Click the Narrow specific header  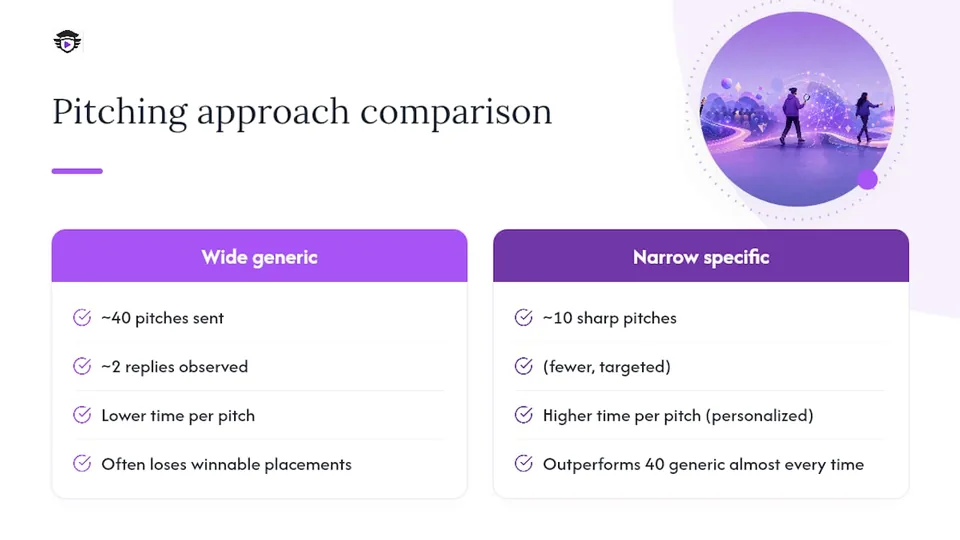pos(701,257)
